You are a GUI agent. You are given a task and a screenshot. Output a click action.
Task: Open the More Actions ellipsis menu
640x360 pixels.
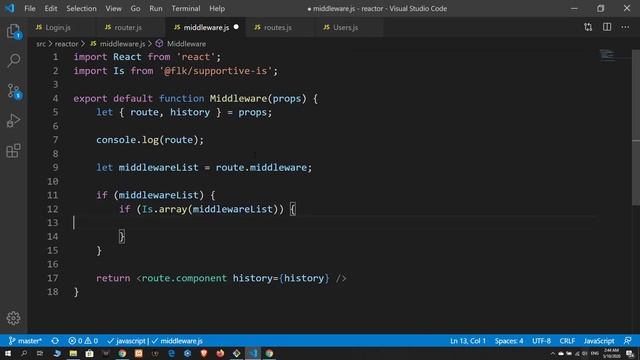click(x=625, y=27)
